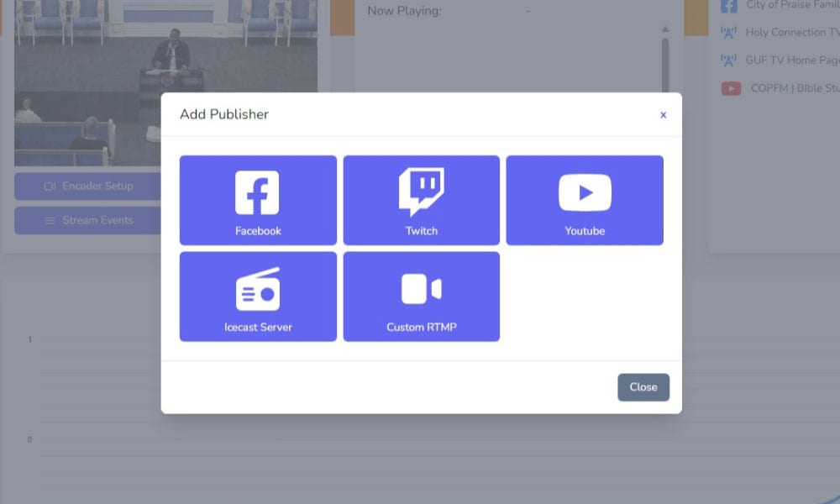
Task: Click the Add Publisher dialog title
Action: coord(224,114)
